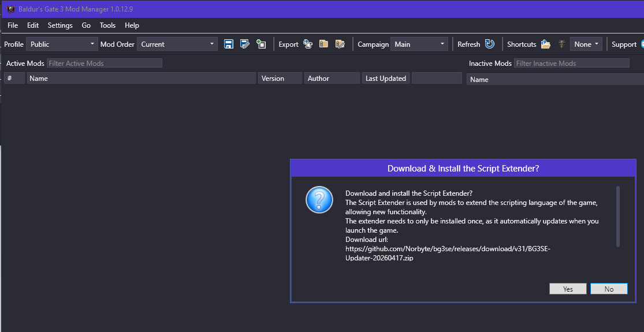Sort by Last Updated column header
Viewport: 644px width, 332px height.
click(x=386, y=78)
